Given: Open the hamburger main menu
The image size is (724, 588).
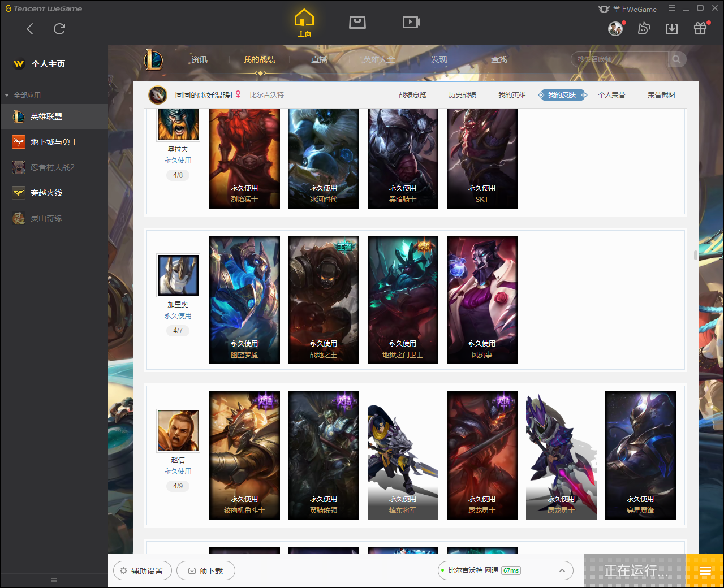Looking at the screenshot, I should [x=672, y=8].
